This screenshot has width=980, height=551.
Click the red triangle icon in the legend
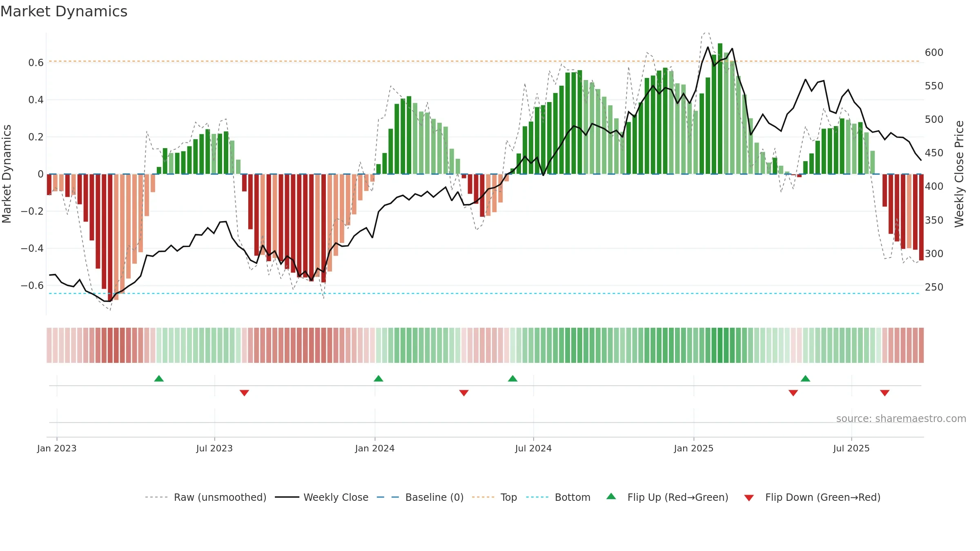(x=749, y=498)
